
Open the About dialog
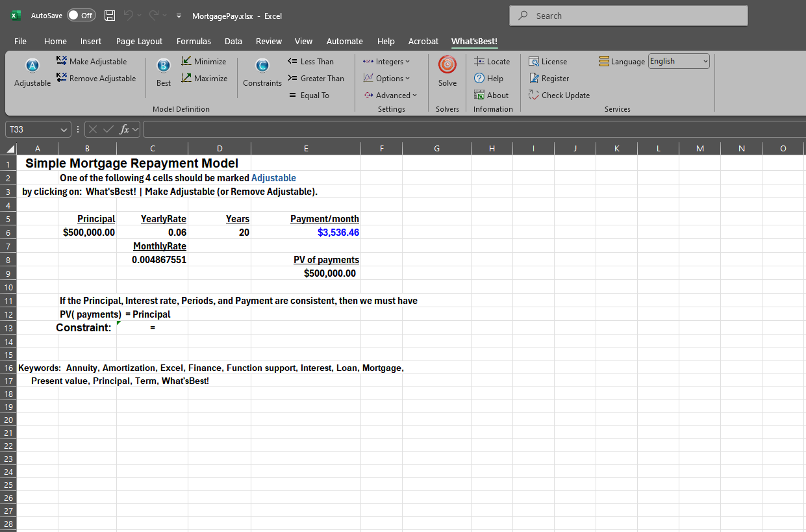click(492, 95)
